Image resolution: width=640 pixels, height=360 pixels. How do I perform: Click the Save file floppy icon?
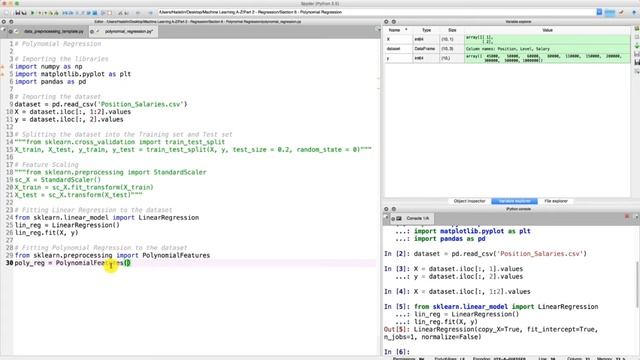point(18,13)
